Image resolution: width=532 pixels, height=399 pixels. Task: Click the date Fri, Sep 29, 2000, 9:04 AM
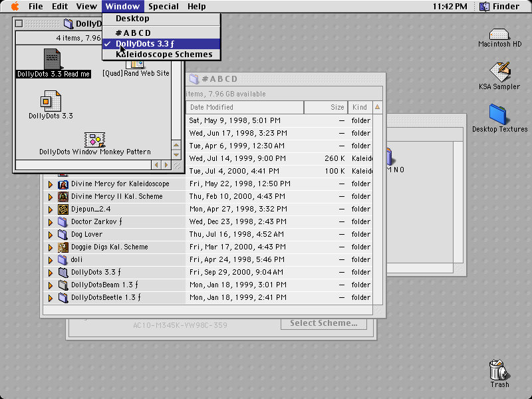click(236, 272)
